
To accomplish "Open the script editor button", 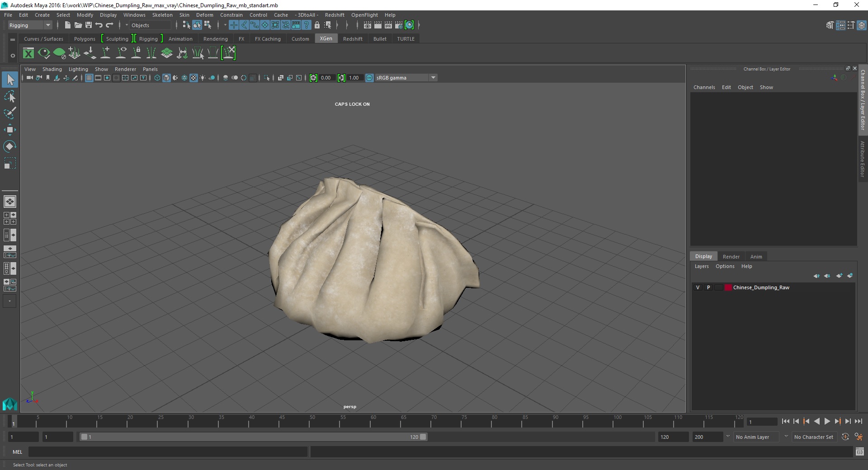I will click(859, 451).
